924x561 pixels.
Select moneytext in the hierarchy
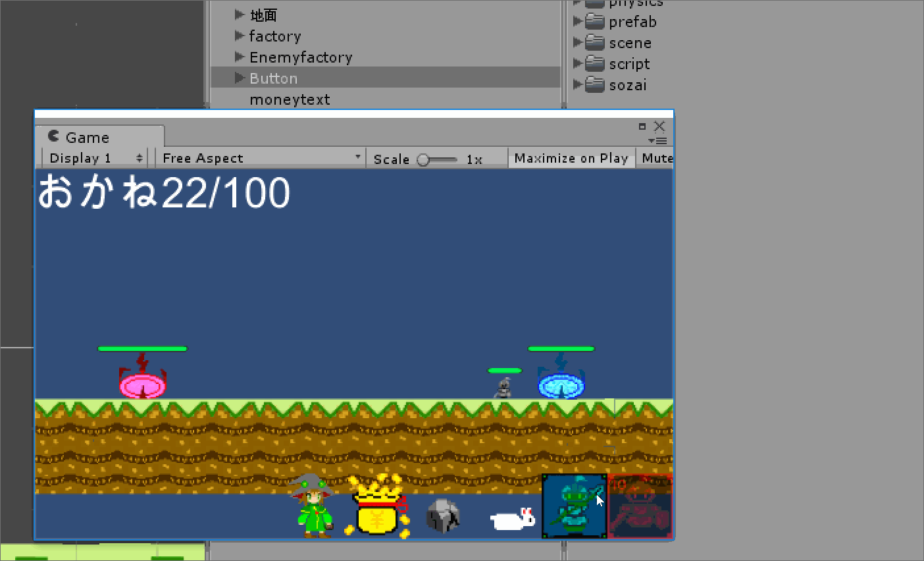pos(290,99)
